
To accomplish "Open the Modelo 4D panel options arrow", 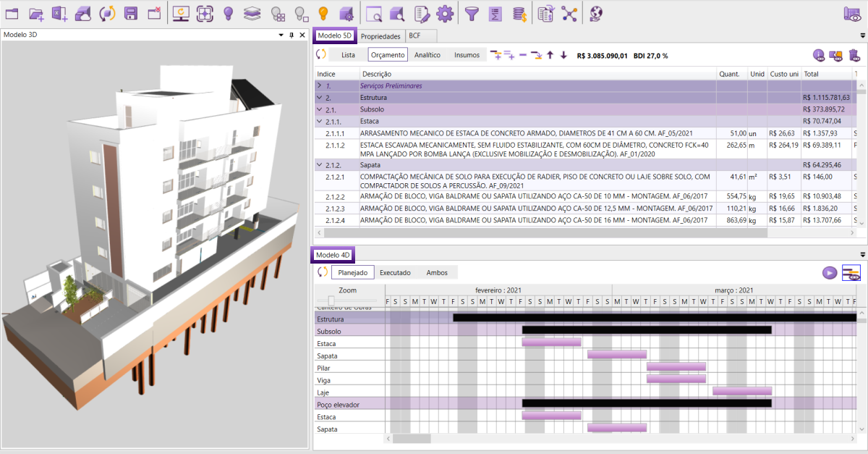I will [x=862, y=255].
